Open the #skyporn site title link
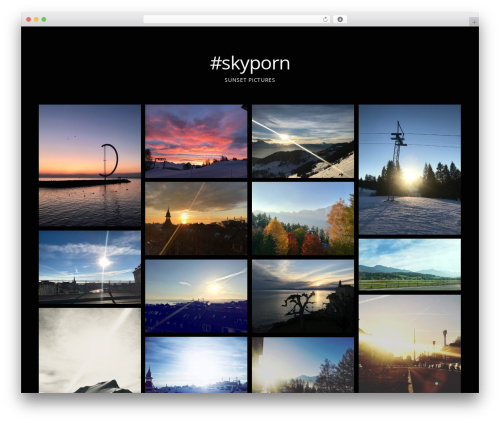The width and height of the screenshot is (500, 423). [250, 63]
